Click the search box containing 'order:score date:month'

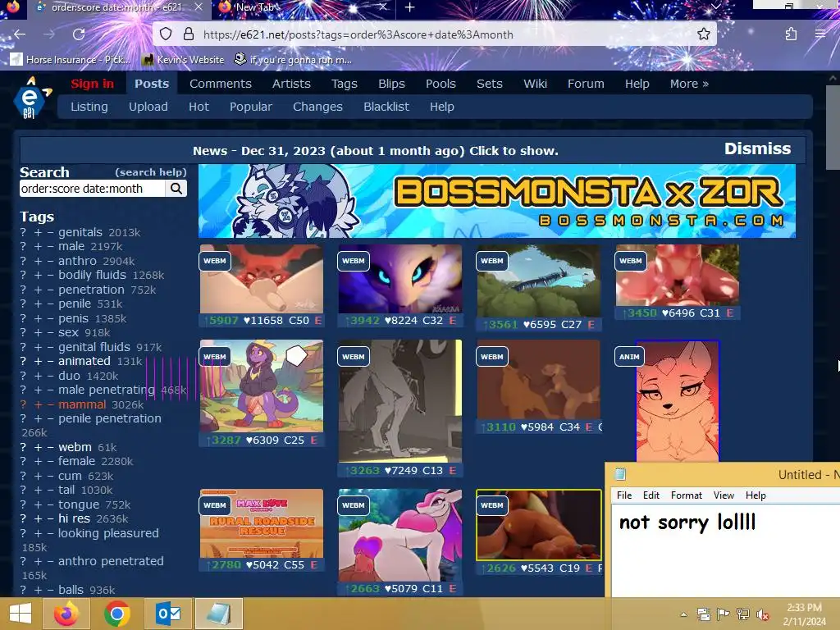[92, 189]
